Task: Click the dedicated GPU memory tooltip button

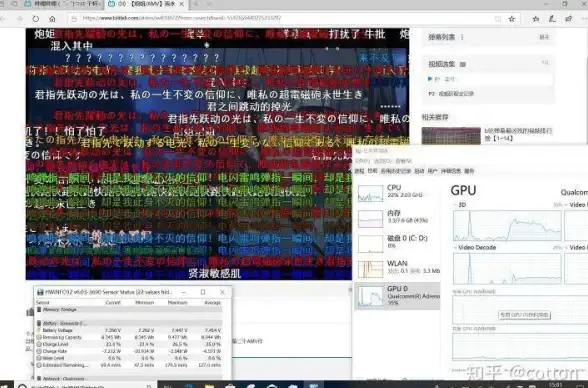Action: (x=524, y=315)
